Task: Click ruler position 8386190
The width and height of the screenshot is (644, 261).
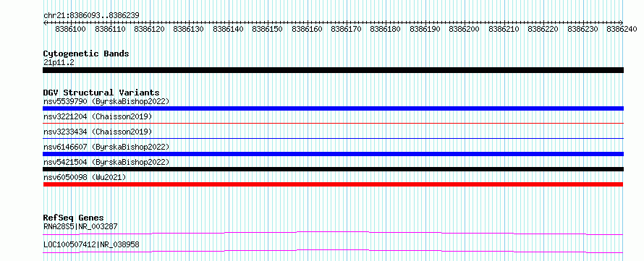Action: pos(425,29)
